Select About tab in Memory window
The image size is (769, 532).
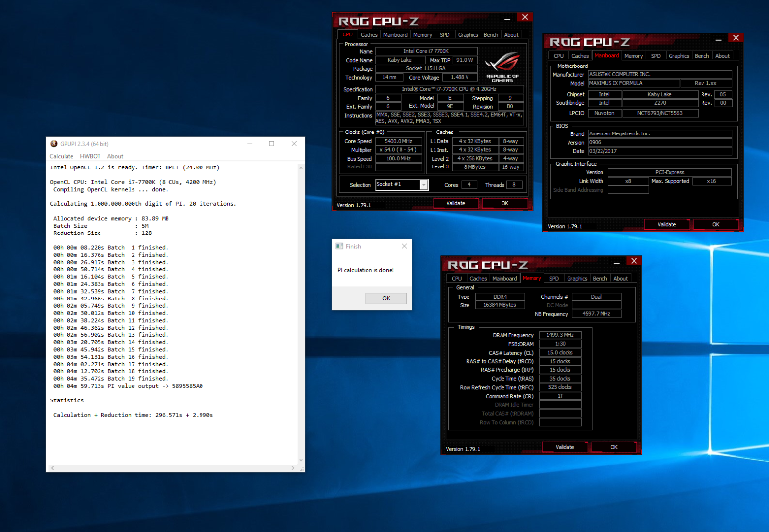coord(621,279)
